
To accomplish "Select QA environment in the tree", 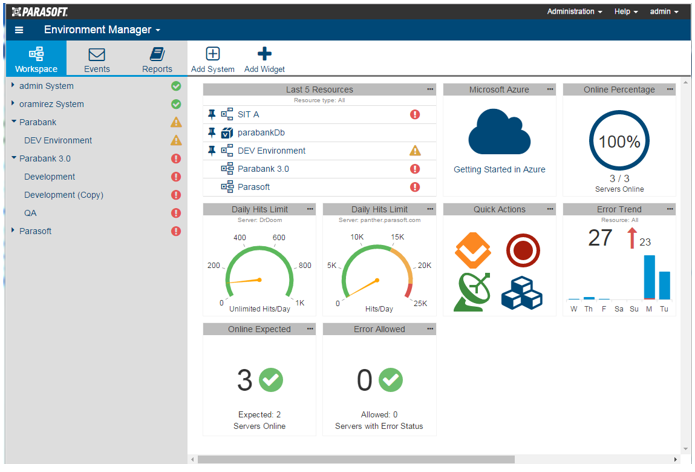I will pos(30,213).
